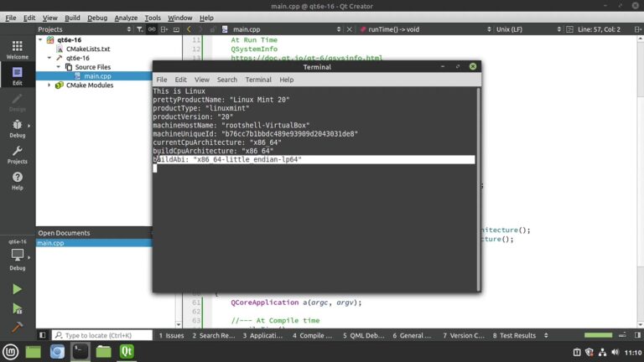Expand the CMake Modules node
Screen dimensions: 644x362
coord(49,85)
